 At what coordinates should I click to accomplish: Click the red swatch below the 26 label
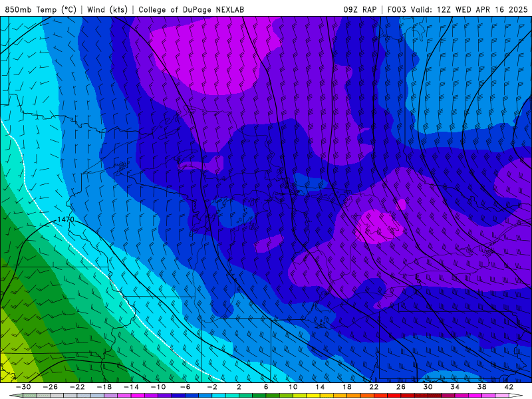pyautogui.click(x=394, y=396)
